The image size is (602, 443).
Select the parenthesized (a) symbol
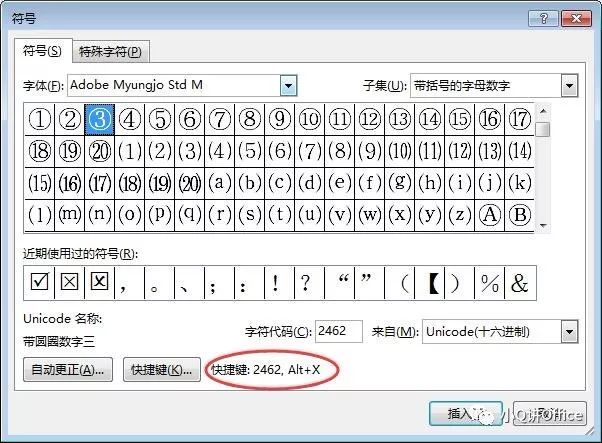220,183
